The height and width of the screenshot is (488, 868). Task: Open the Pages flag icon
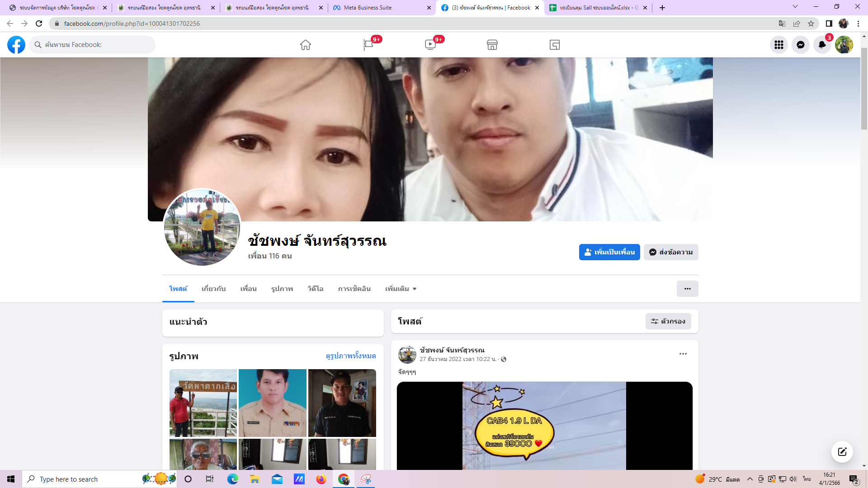coord(368,45)
